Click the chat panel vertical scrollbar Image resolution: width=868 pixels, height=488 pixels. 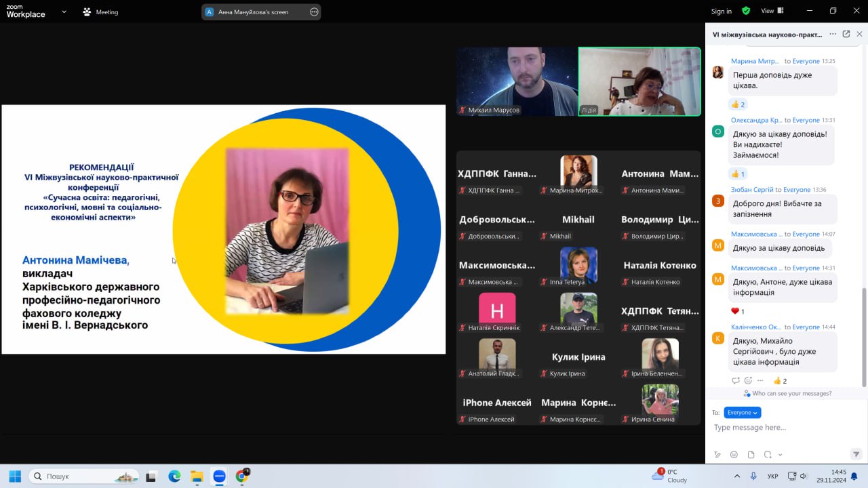tap(864, 336)
